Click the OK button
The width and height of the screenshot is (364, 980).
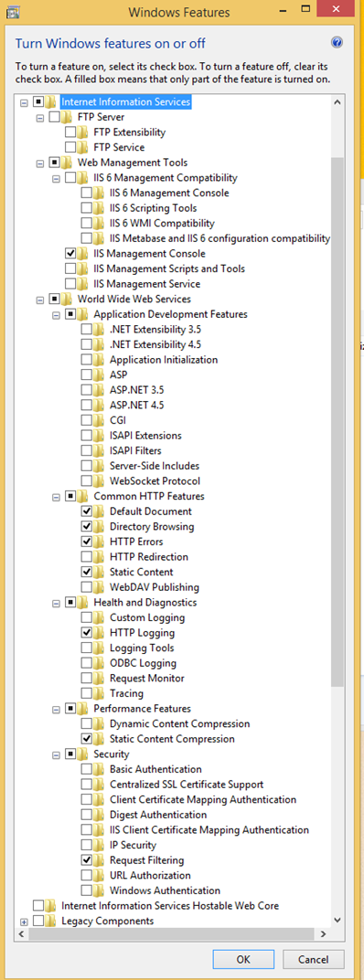(243, 959)
